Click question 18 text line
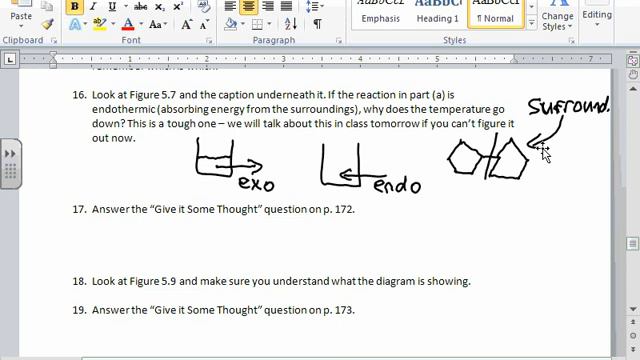The width and height of the screenshot is (640, 360). 281,281
